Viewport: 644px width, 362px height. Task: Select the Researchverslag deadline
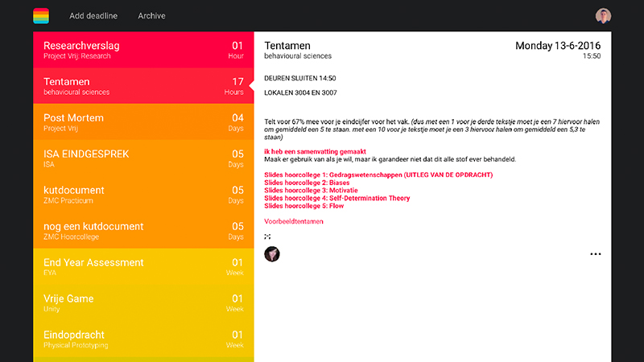pos(143,50)
